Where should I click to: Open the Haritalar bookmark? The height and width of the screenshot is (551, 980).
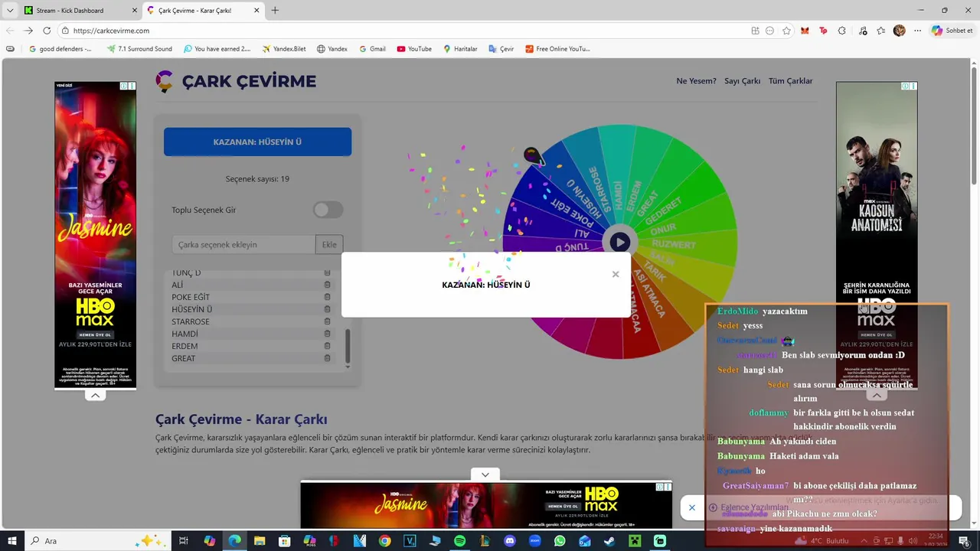click(460, 49)
